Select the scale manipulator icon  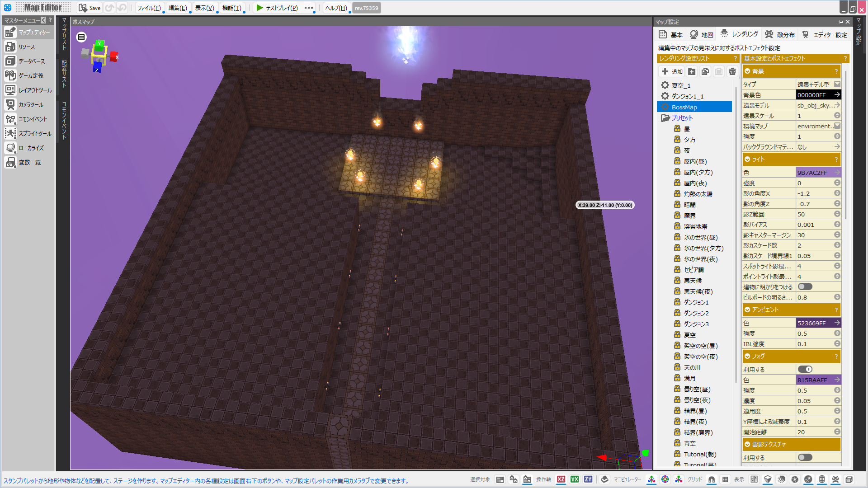point(679,479)
